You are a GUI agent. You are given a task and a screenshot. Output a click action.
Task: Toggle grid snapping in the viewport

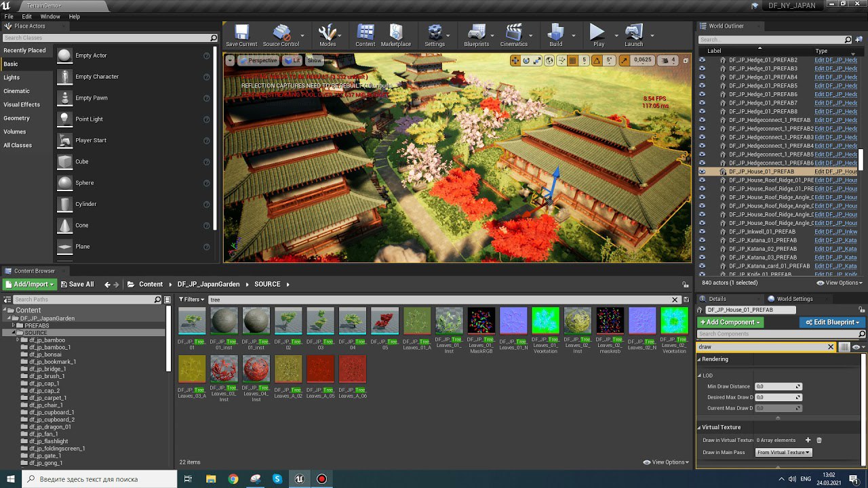572,60
